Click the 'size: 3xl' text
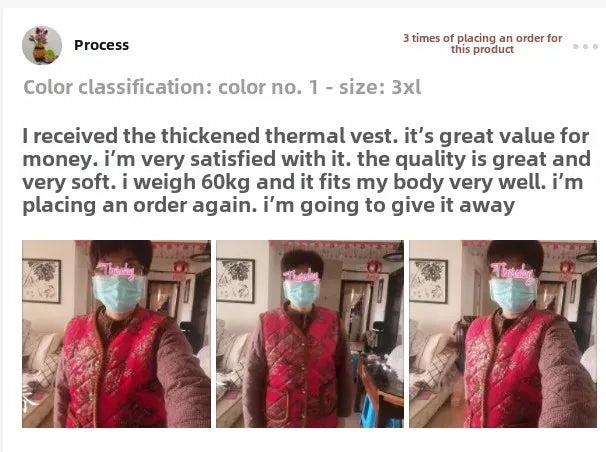 380,87
